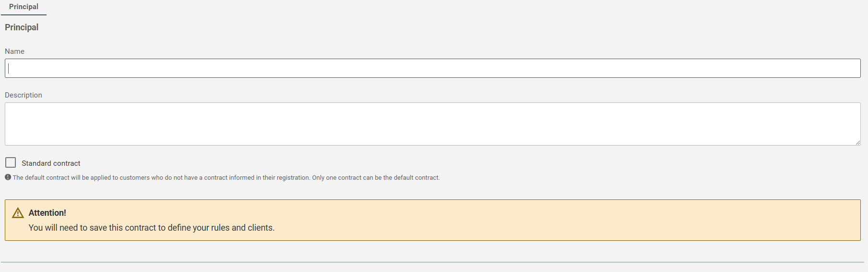Click the info icon before default contract note
The width and height of the screenshot is (868, 272).
pos(8,177)
